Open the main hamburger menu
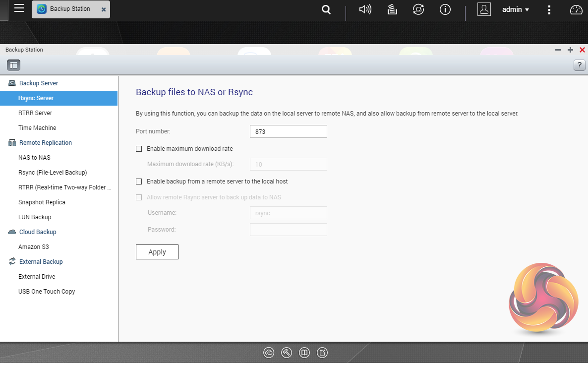588x366 pixels. point(19,8)
